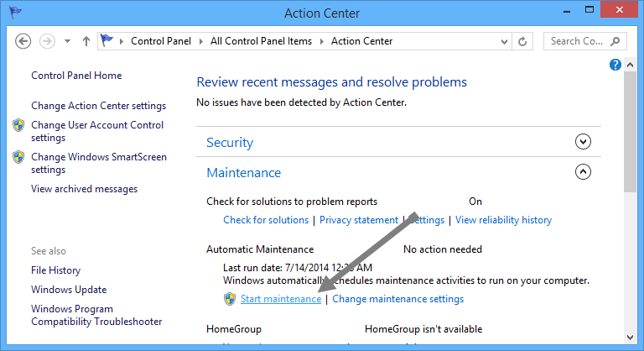Click shield icon beside Windows SmartScreen

pos(18,157)
